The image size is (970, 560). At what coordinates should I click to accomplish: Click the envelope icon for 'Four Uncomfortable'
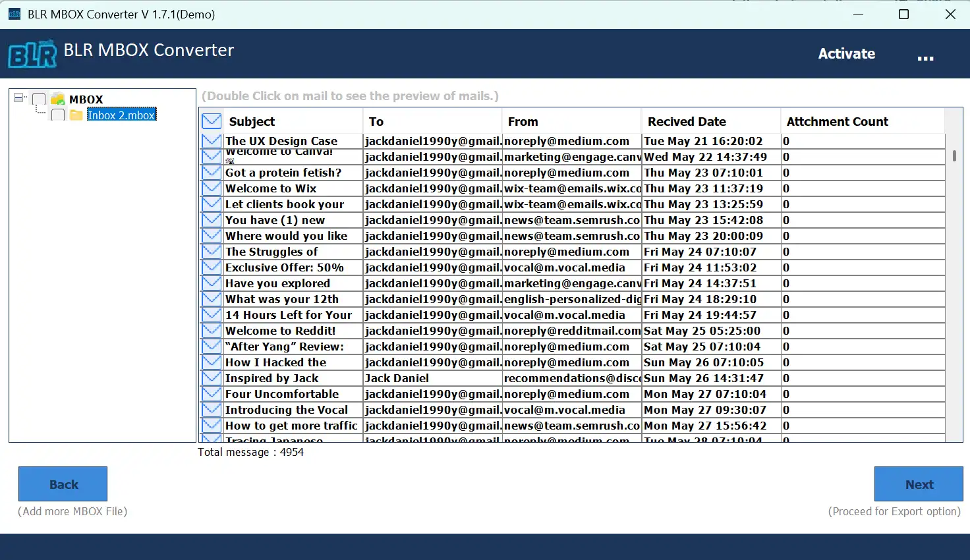pyautogui.click(x=211, y=394)
